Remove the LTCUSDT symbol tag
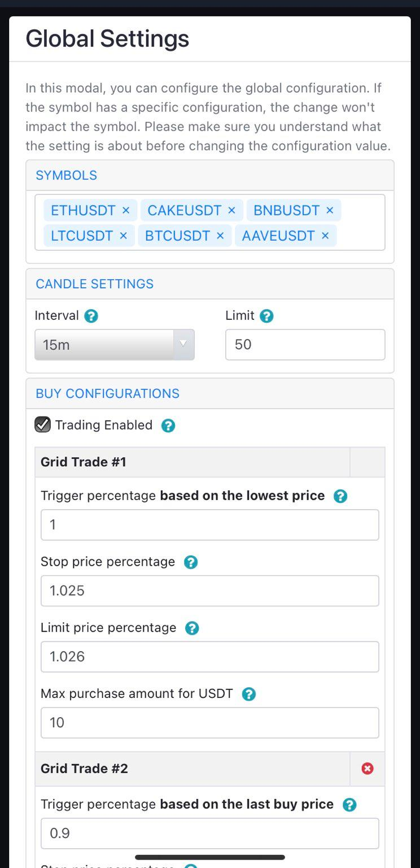Viewport: 420px width, 868px height. click(123, 236)
